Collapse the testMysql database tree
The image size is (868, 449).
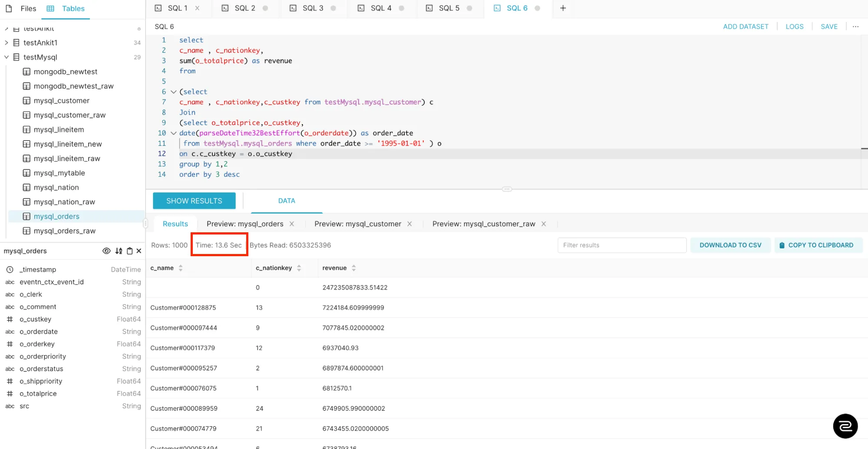(x=7, y=57)
